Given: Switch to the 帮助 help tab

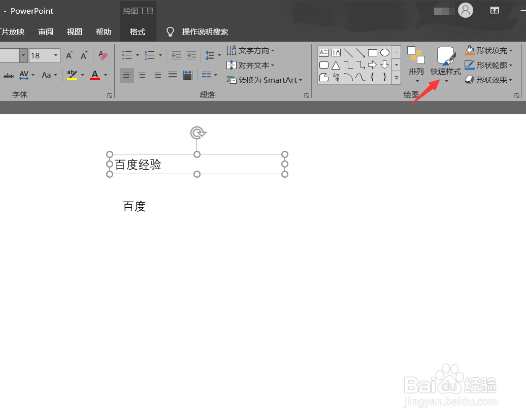Looking at the screenshot, I should point(104,32).
